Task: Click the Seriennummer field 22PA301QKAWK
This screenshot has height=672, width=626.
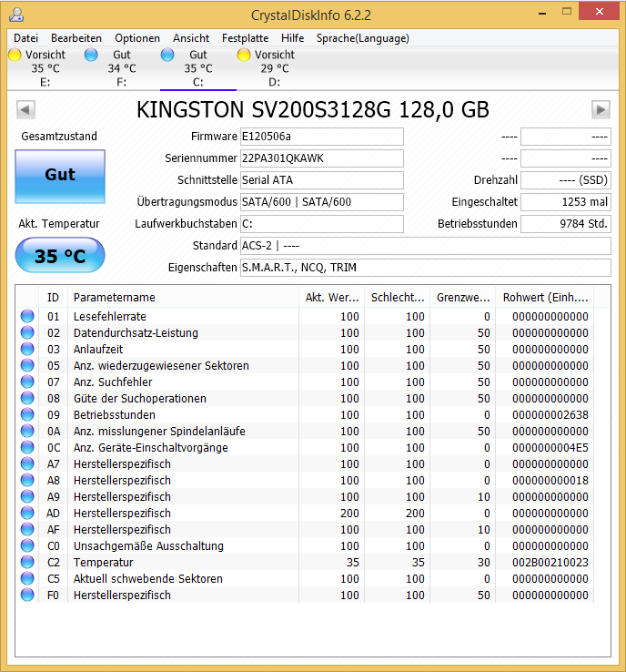Action: click(321, 158)
